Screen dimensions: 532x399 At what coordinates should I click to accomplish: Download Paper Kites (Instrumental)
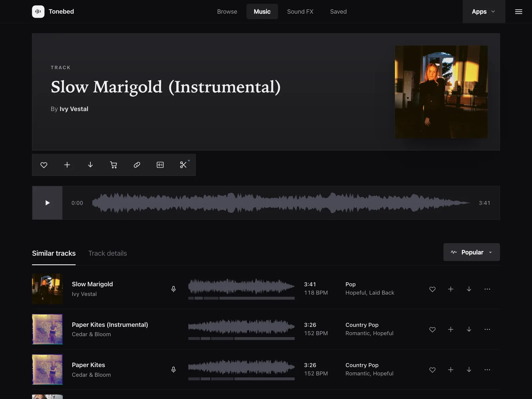coord(469,330)
